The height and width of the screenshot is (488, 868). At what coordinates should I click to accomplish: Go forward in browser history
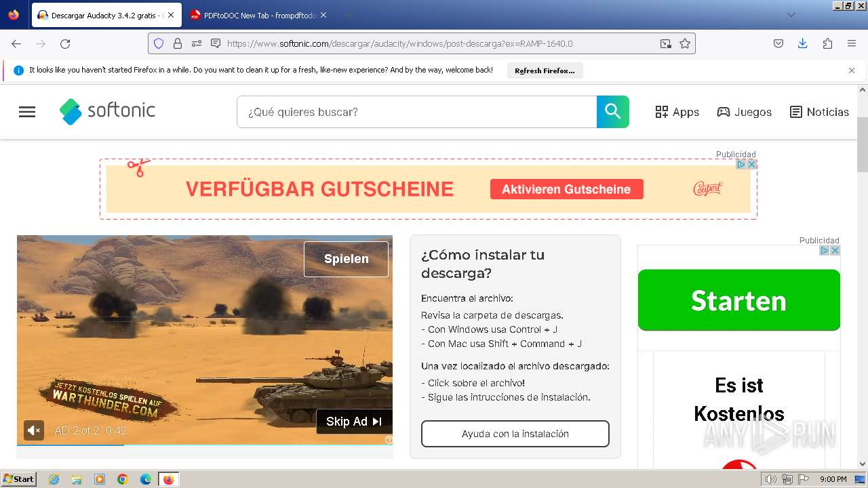click(x=41, y=43)
